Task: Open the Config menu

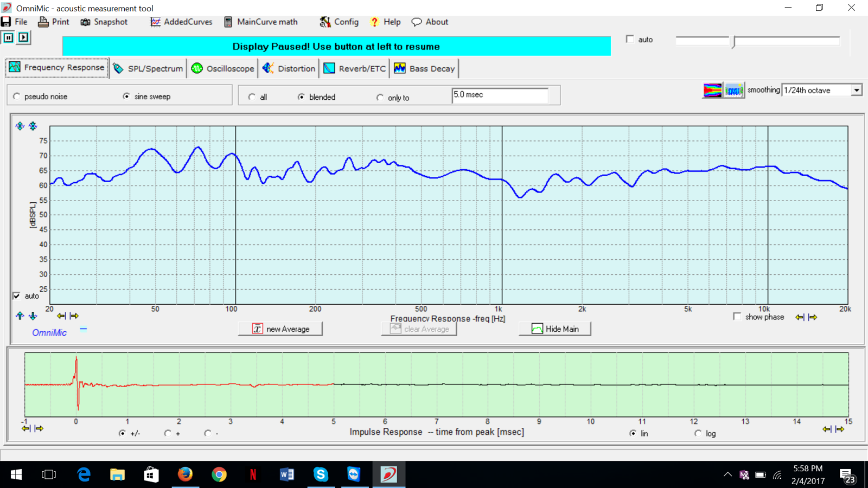Action: point(340,22)
